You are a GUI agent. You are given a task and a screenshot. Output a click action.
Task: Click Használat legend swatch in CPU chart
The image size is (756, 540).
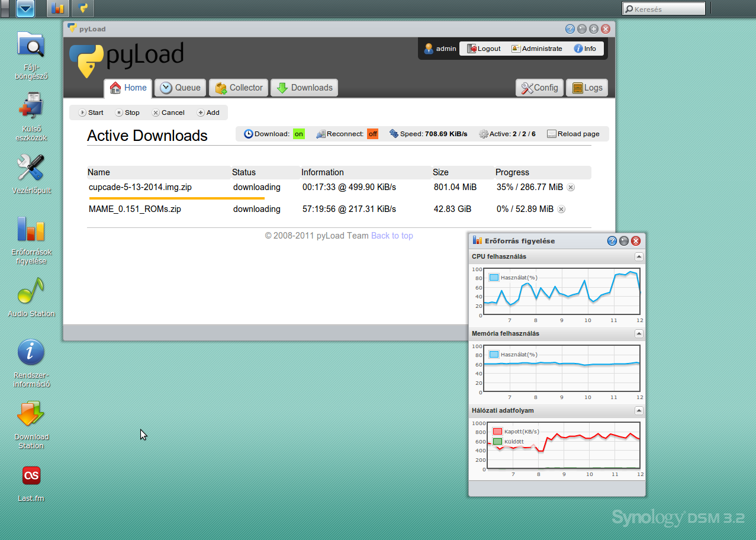coord(494,277)
